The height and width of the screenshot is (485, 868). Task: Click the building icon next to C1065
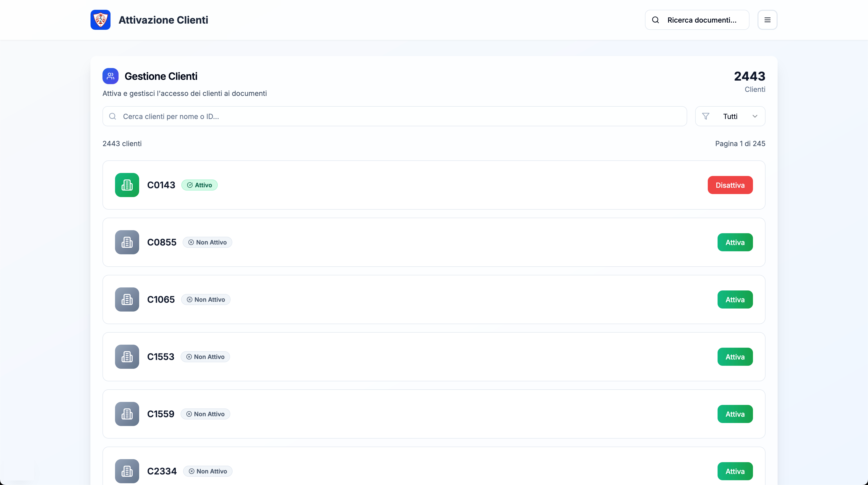click(x=127, y=299)
